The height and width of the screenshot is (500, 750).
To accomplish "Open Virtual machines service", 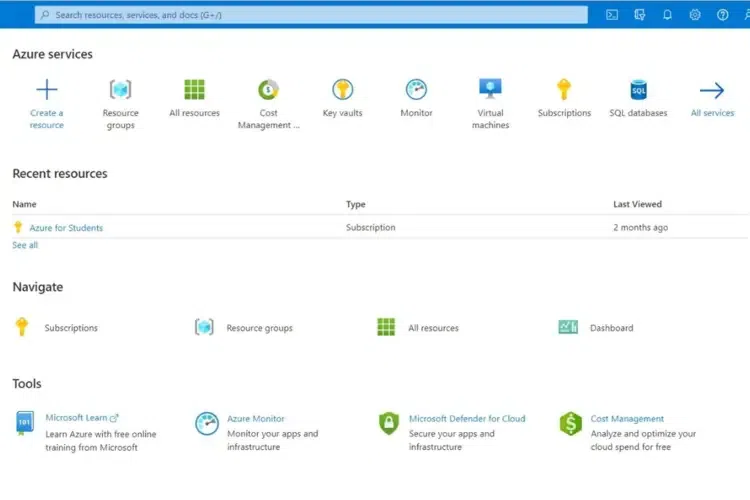I will coord(490,104).
